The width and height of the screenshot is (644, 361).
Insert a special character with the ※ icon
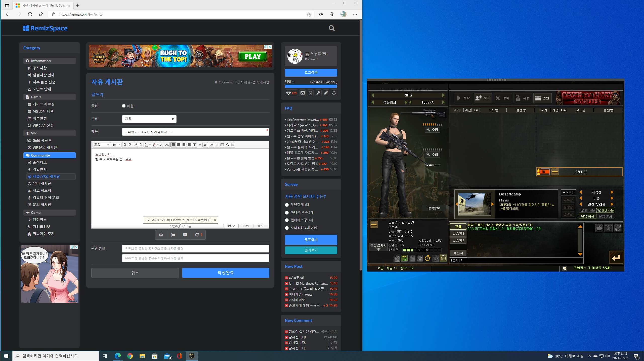coord(217,145)
